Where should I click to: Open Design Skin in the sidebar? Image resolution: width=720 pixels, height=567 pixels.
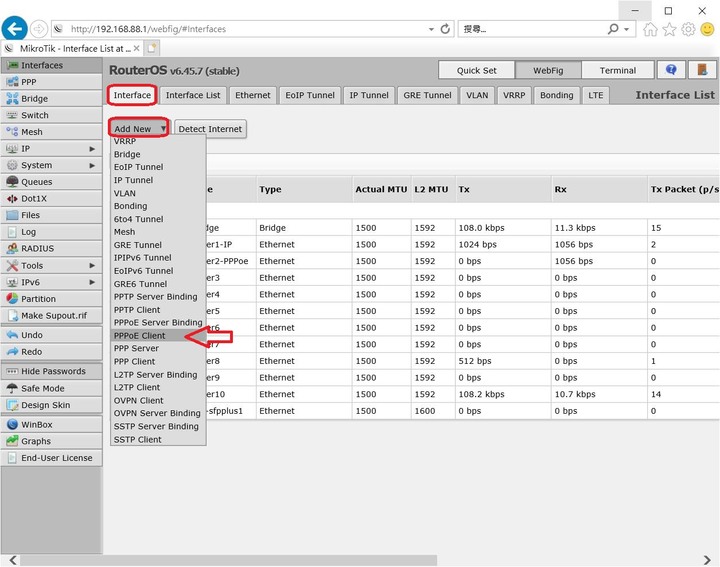tap(51, 405)
